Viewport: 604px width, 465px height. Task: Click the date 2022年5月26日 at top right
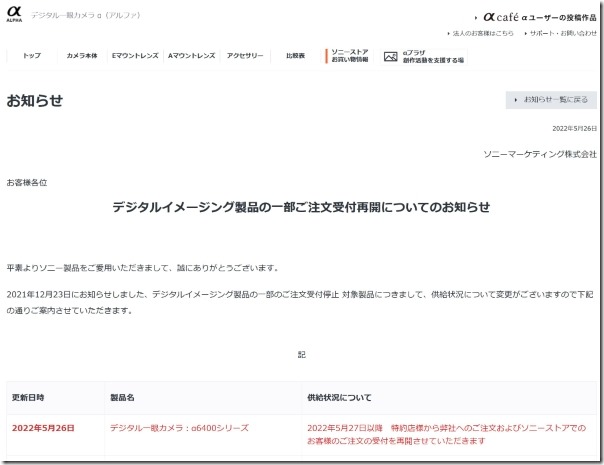pos(574,128)
